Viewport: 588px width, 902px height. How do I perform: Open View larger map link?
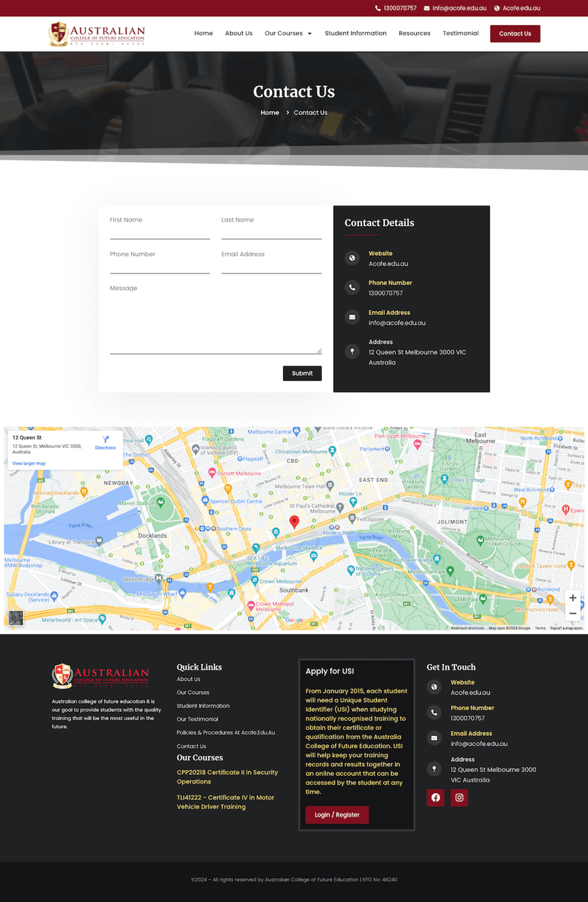(29, 463)
